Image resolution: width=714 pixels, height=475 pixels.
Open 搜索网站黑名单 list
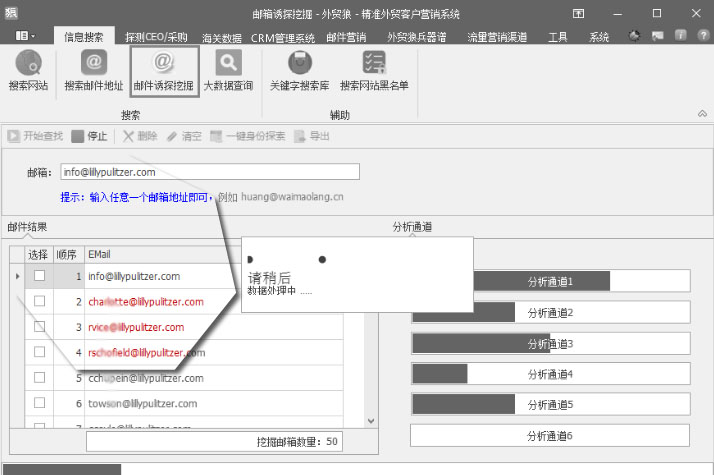(x=374, y=71)
